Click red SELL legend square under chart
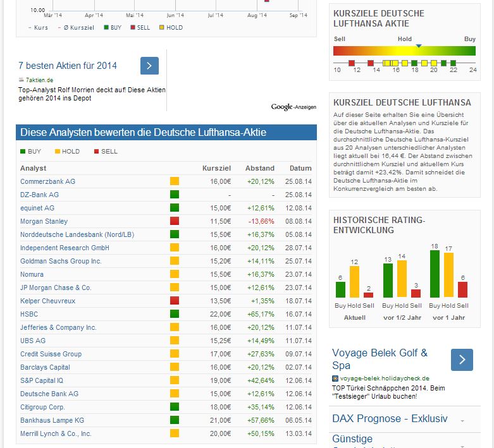This screenshot has height=448, width=494. [x=133, y=27]
